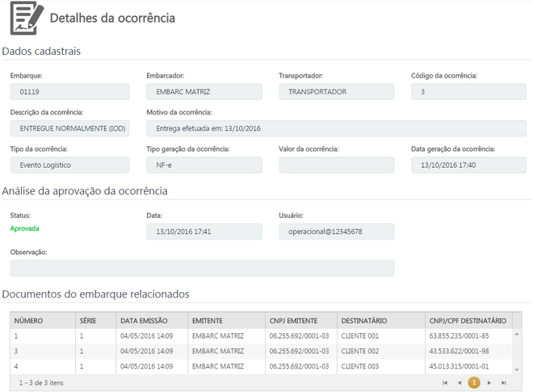
Task: Click emission date in CLIENTE 001 row
Action: click(x=152, y=336)
